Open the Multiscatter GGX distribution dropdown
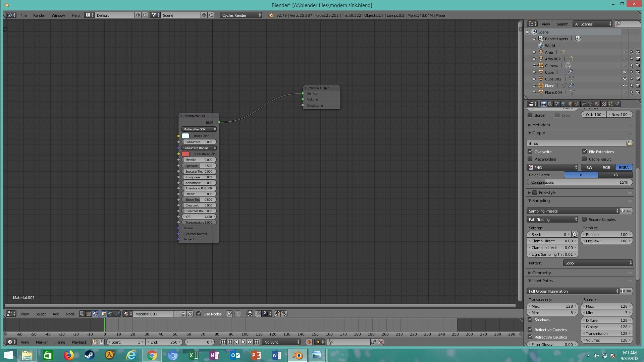The width and height of the screenshot is (644, 362). coord(199,129)
